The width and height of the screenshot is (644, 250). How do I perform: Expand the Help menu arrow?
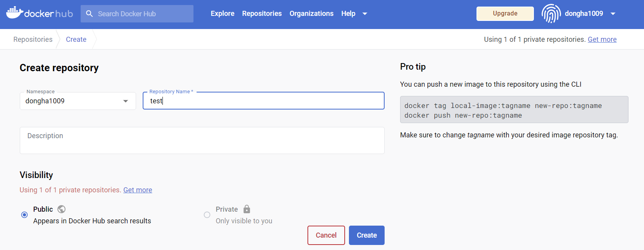point(365,14)
